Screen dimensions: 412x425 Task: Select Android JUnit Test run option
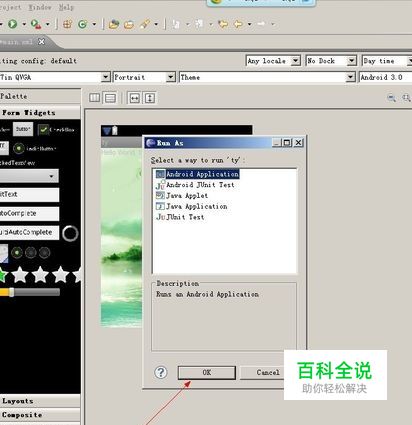195,185
